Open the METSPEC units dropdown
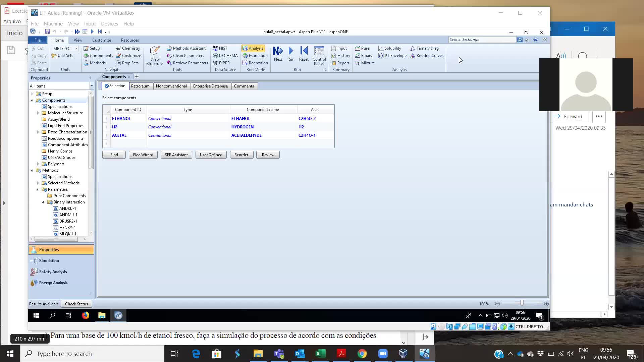This screenshot has width=644, height=362. coord(76,48)
